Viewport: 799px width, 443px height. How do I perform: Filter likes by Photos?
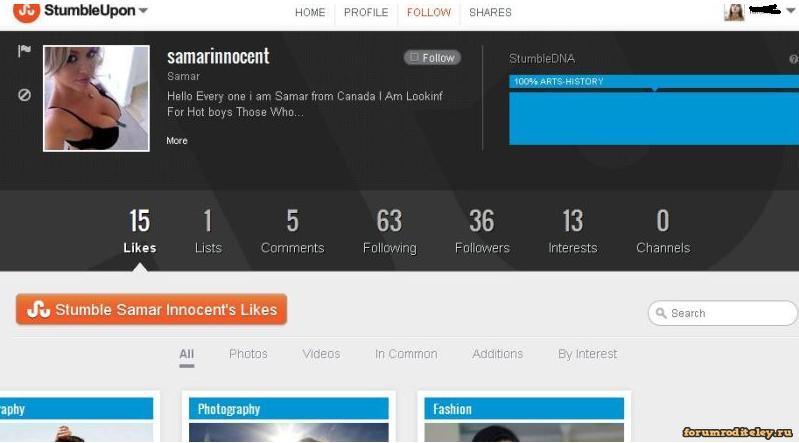248,354
